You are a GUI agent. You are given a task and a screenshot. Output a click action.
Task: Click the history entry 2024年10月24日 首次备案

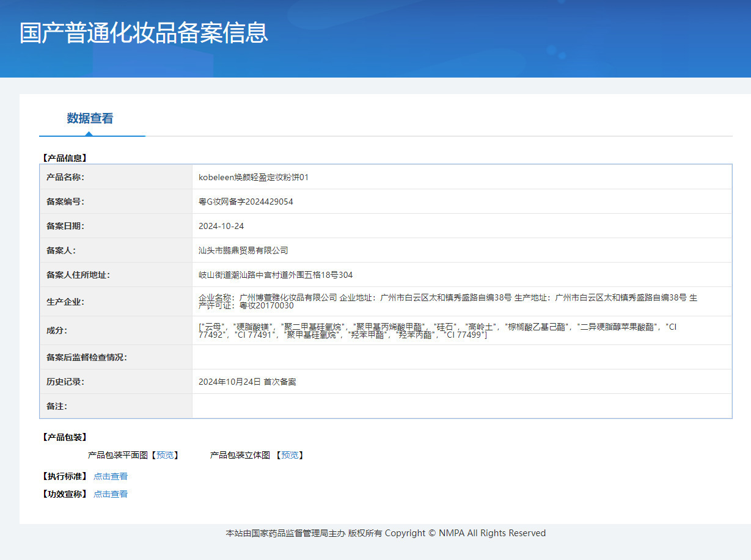click(x=247, y=382)
